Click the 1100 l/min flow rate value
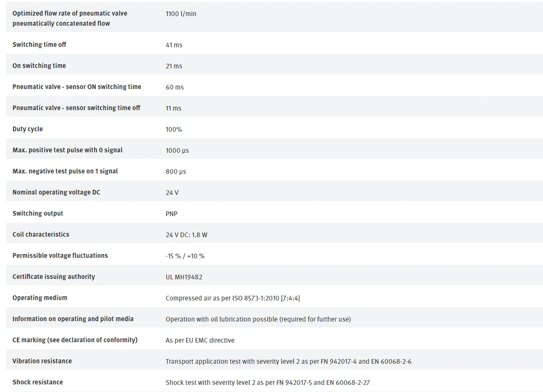This screenshot has width=543, height=392. pyautogui.click(x=181, y=14)
